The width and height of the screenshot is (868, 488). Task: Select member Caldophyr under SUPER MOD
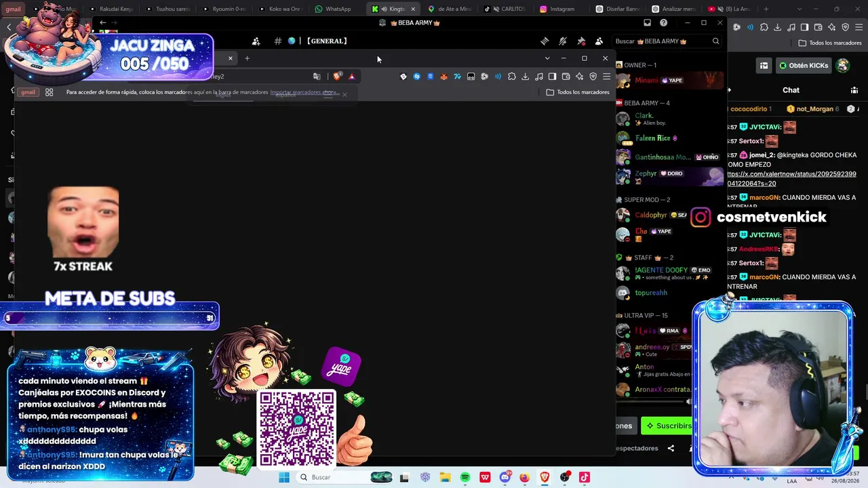coord(652,216)
